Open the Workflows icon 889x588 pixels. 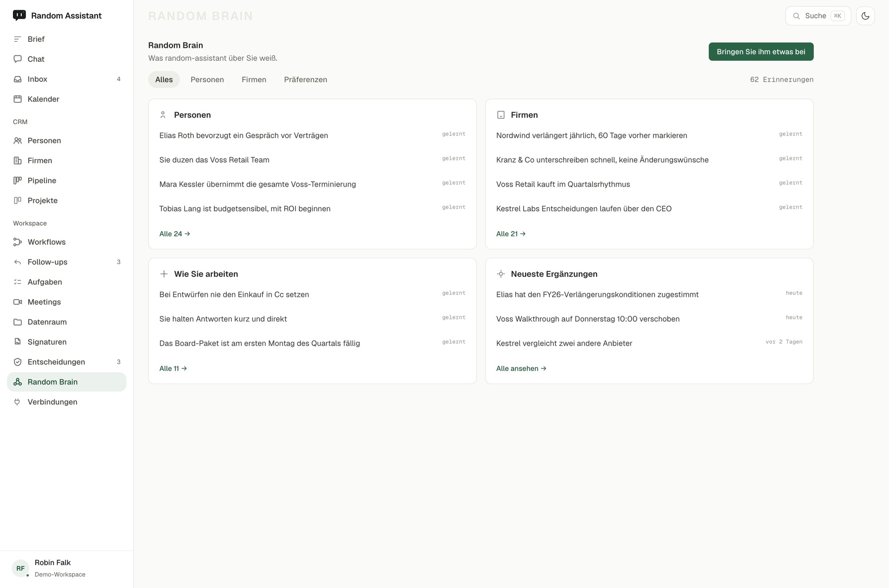coord(17,242)
